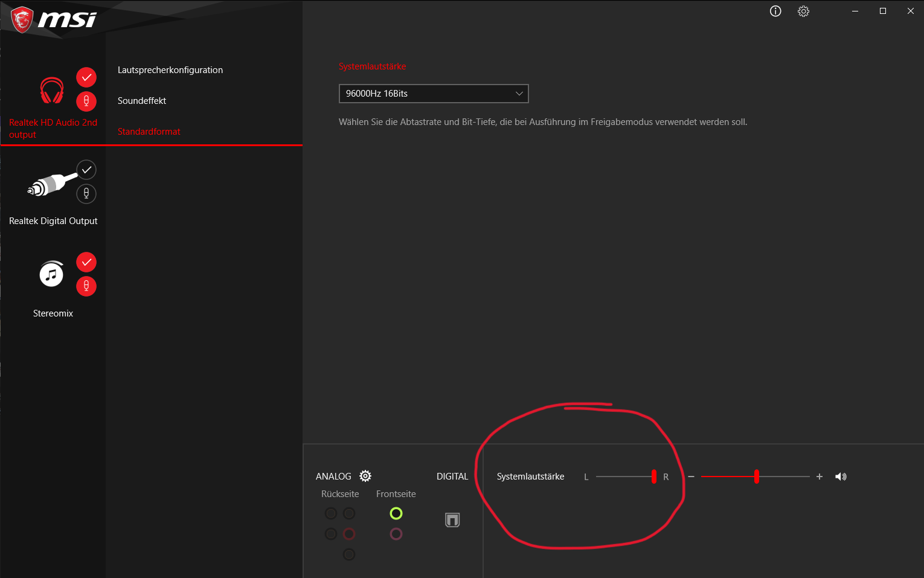Screen dimensions: 924x578
Task: Select the Realtek HD Audio 2nd output headphone icon
Action: [52, 91]
